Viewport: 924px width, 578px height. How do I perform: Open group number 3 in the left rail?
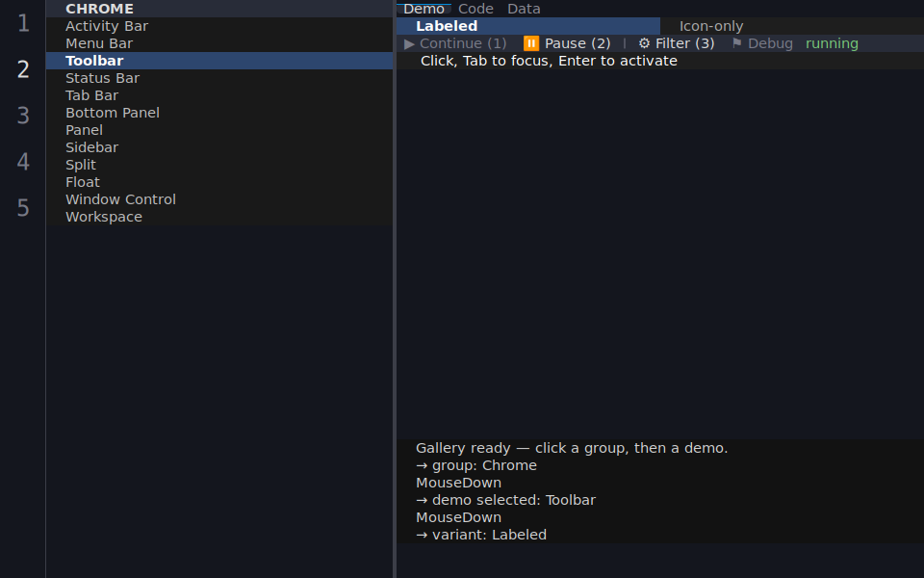(x=23, y=115)
